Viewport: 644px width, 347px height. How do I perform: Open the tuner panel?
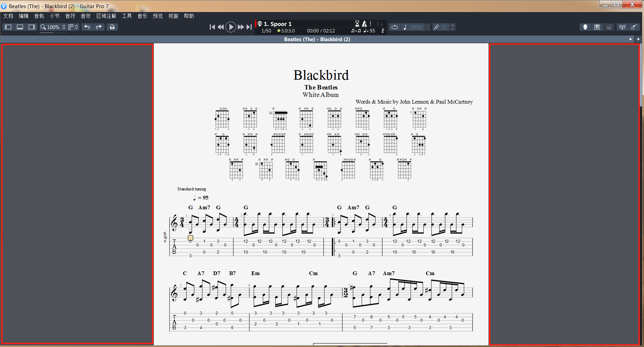(622, 27)
